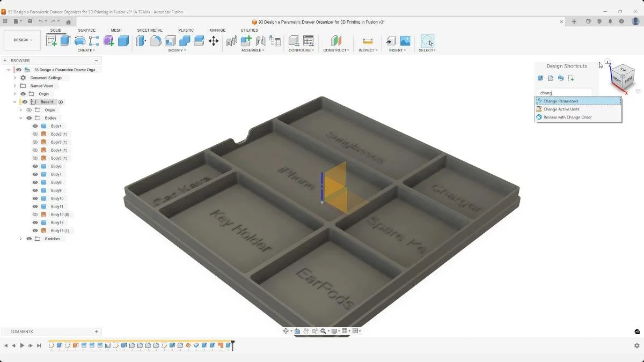This screenshot has width=644, height=362.
Task: Click the Undo arrow
Action: (x=41, y=21)
